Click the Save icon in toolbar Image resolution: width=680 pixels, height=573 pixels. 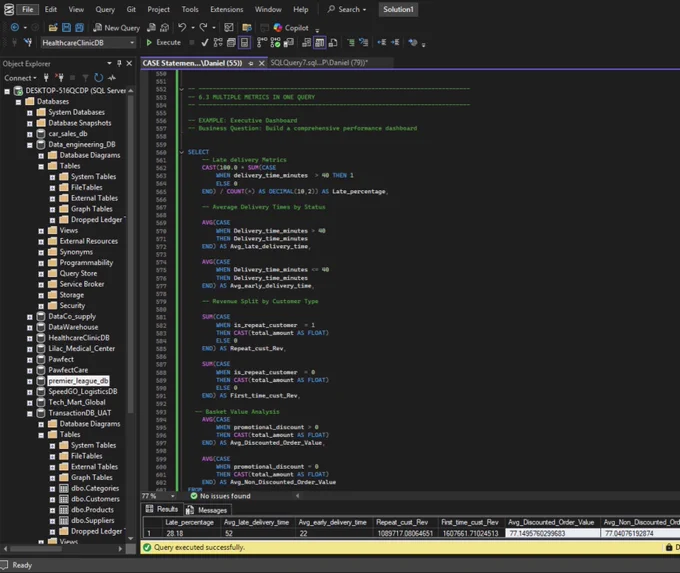tap(66, 28)
